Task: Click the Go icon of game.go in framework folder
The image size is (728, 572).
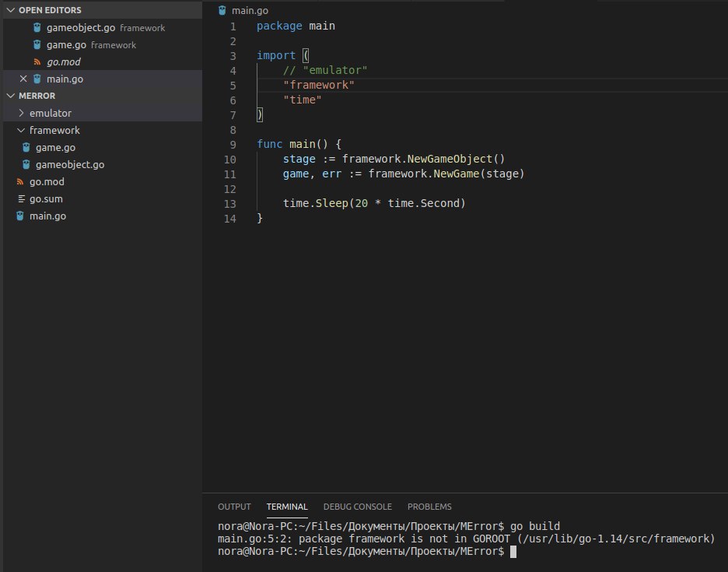Action: pyautogui.click(x=26, y=147)
